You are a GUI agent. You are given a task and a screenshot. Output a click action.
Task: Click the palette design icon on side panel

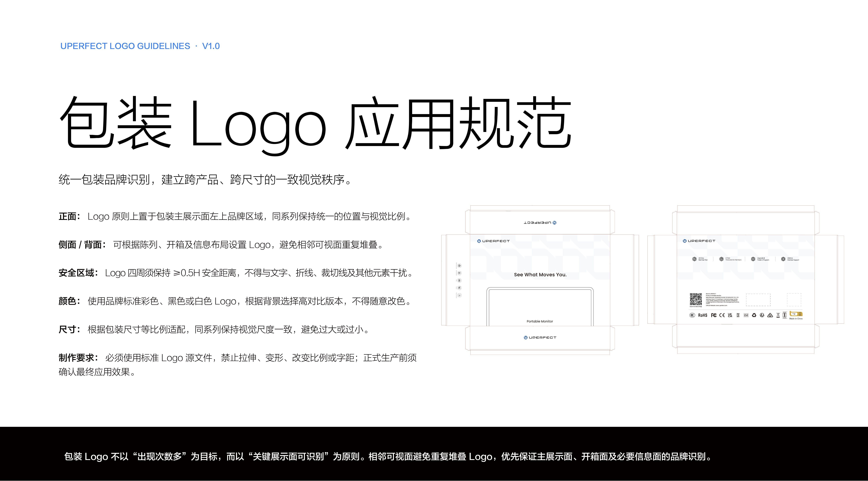pyautogui.click(x=460, y=288)
